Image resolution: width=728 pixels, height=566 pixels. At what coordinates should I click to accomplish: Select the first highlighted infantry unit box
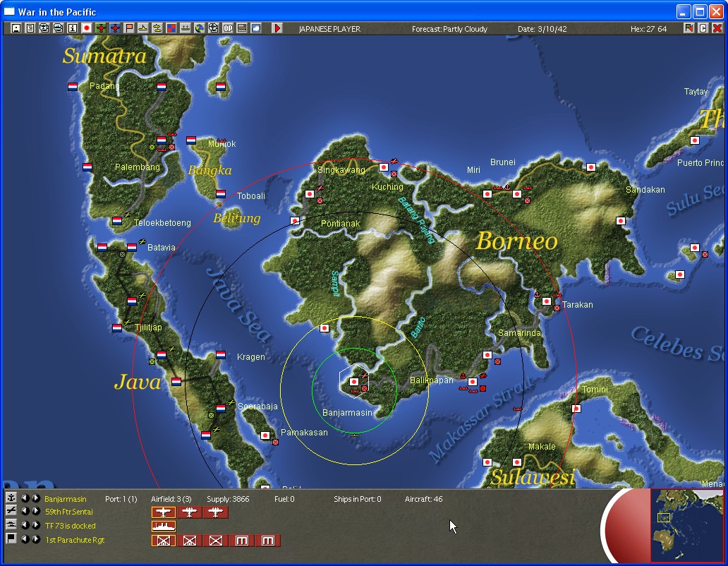164,541
